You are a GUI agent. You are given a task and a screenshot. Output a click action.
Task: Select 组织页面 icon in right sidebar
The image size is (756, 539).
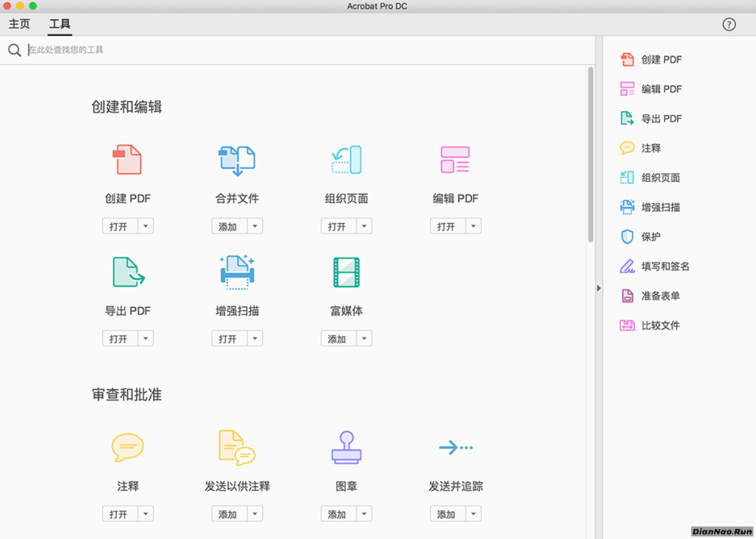click(x=627, y=178)
